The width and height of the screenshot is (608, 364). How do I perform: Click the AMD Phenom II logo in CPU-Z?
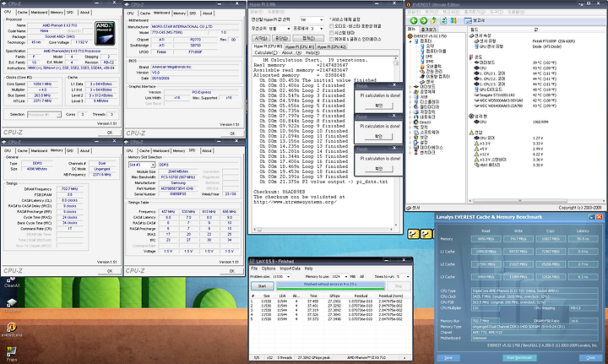[105, 33]
